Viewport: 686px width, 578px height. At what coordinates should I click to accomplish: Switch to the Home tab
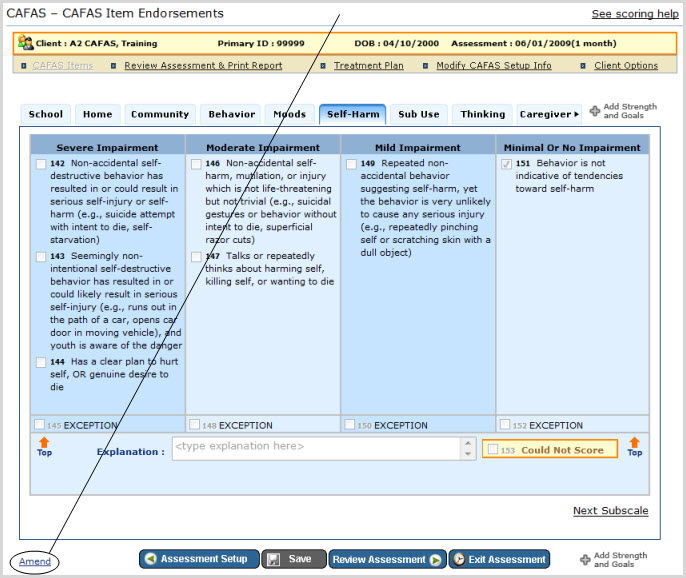click(98, 114)
